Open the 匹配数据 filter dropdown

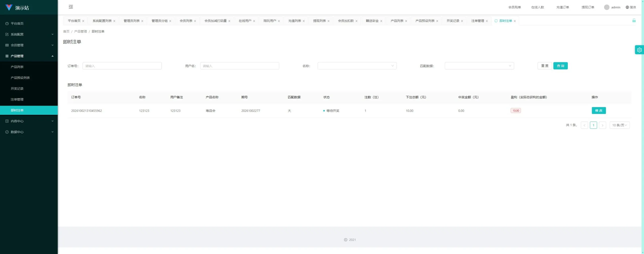(x=479, y=66)
